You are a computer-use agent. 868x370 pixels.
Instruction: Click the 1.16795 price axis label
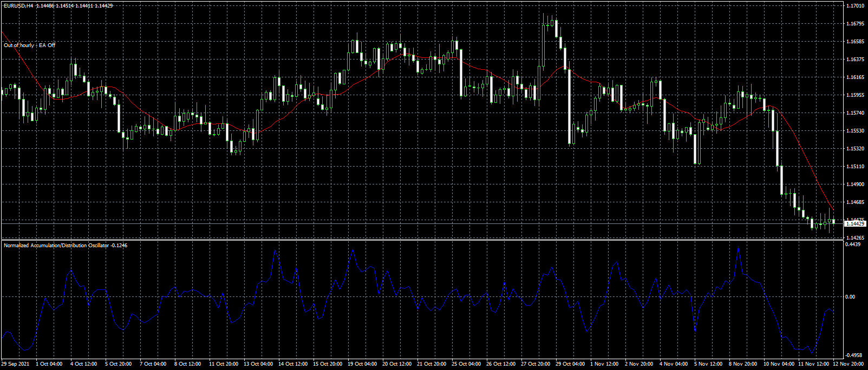pyautogui.click(x=855, y=24)
